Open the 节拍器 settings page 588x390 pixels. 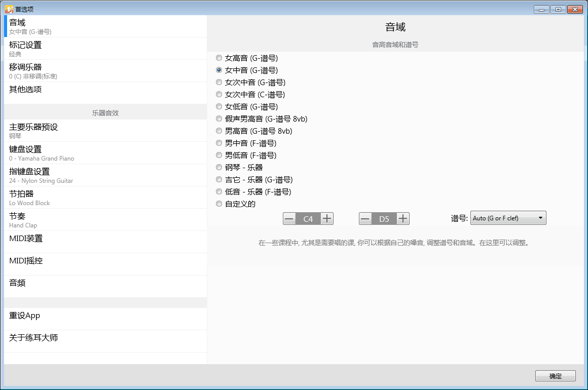105,198
